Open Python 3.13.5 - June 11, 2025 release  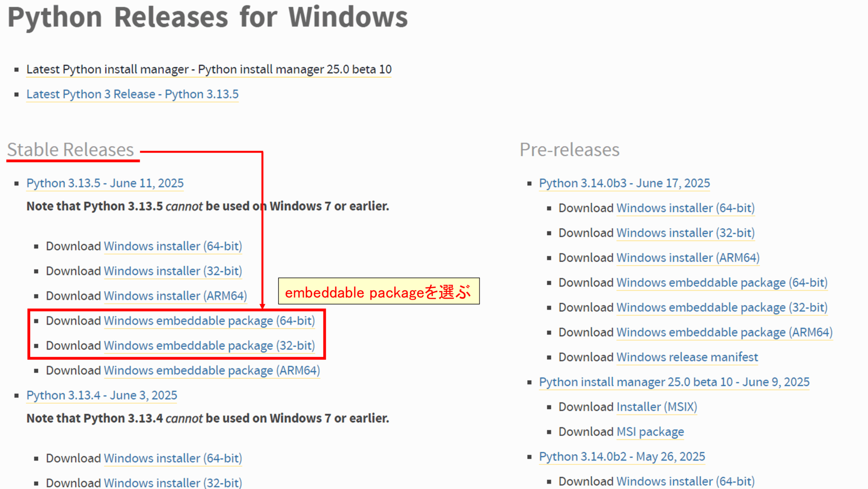pos(105,183)
